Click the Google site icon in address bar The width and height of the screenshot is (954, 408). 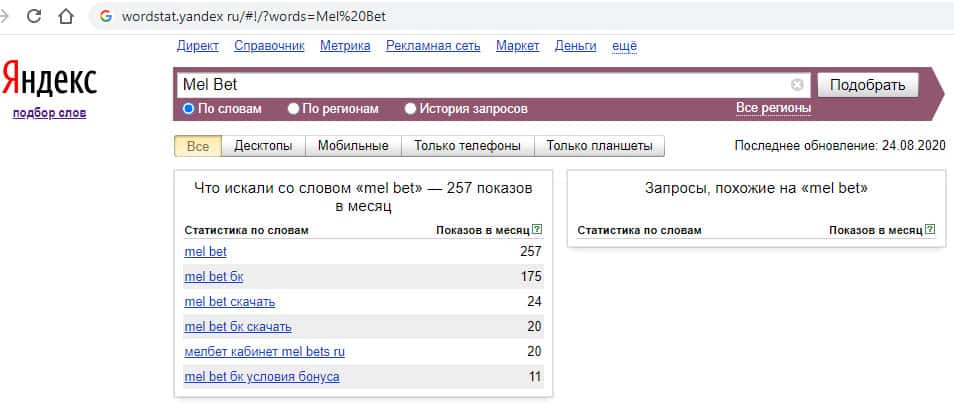click(x=106, y=18)
